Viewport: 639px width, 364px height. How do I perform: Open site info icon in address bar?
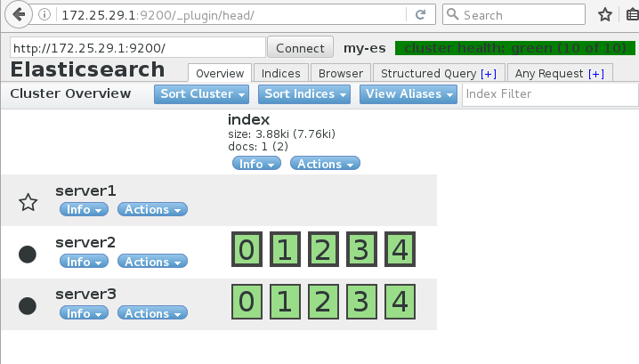click(44, 14)
